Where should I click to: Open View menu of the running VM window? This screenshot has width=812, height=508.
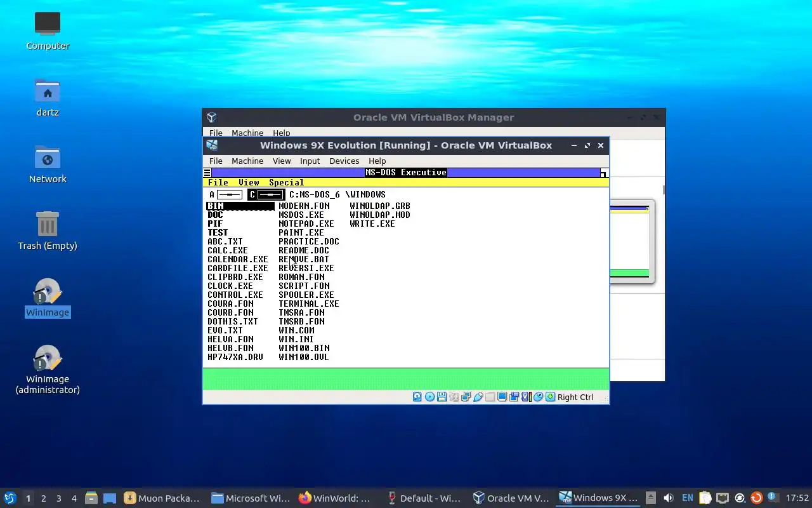click(x=282, y=161)
